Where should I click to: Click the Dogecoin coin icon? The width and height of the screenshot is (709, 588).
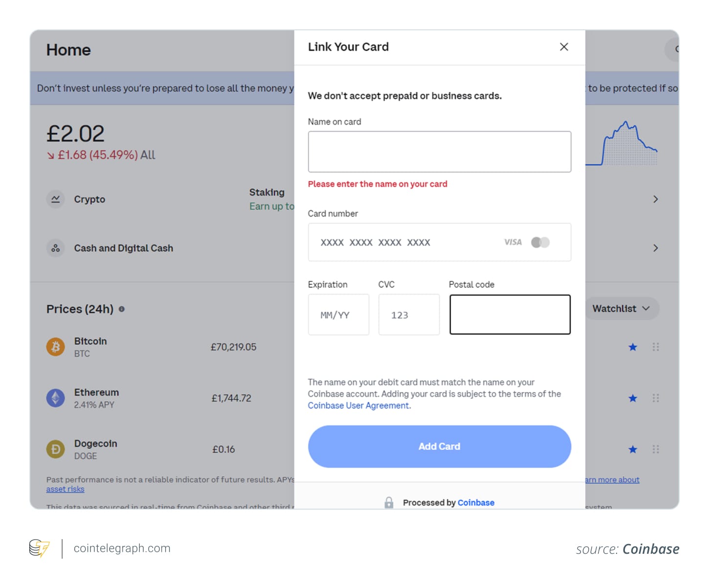click(55, 449)
